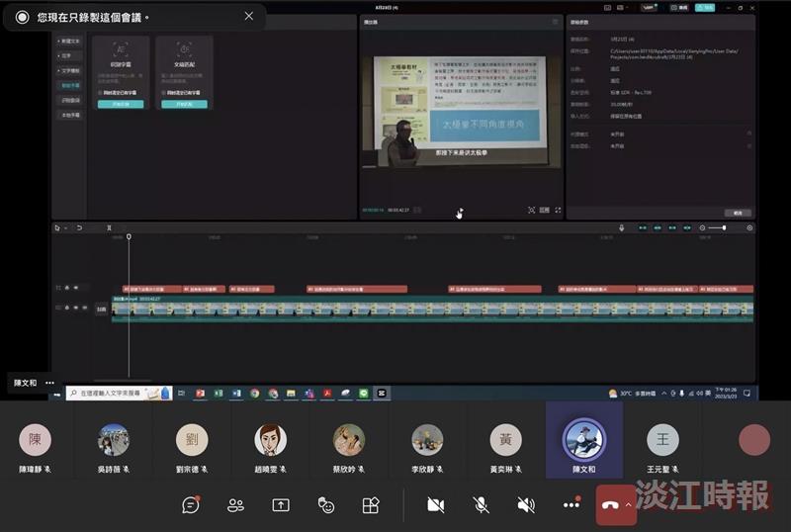
Task: Click the scan-frame icon in the player
Action: pos(531,210)
